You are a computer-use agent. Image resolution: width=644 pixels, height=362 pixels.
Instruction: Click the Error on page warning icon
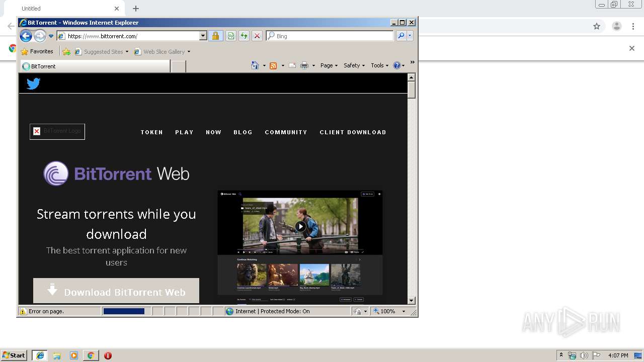pos(23,311)
